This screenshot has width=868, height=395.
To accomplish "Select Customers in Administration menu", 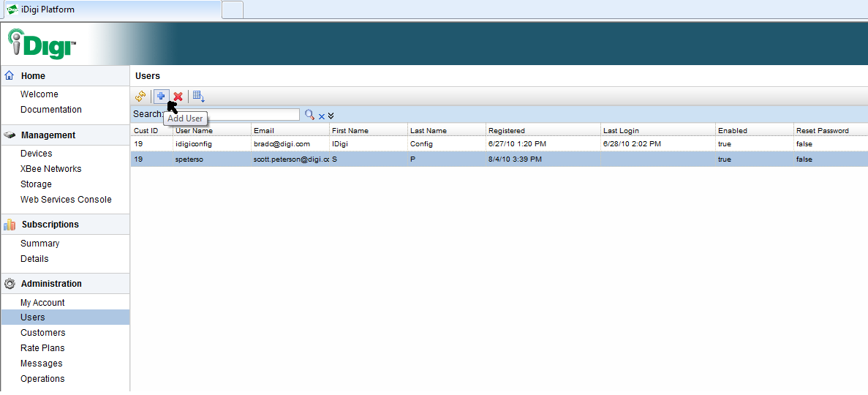I will [43, 333].
